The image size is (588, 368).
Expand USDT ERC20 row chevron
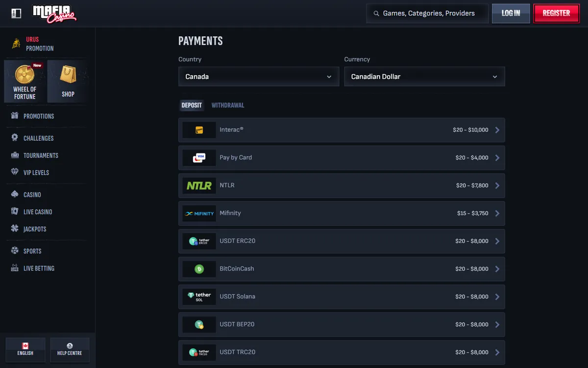pos(497,241)
